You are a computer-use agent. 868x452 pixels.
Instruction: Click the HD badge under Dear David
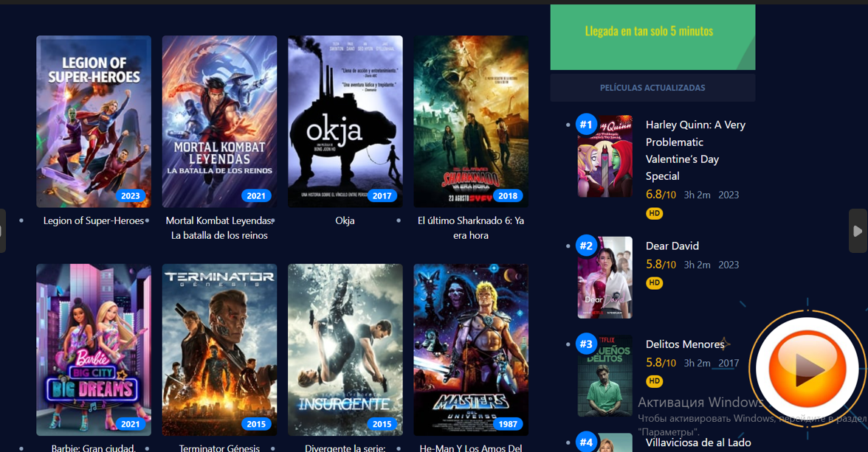pyautogui.click(x=654, y=282)
